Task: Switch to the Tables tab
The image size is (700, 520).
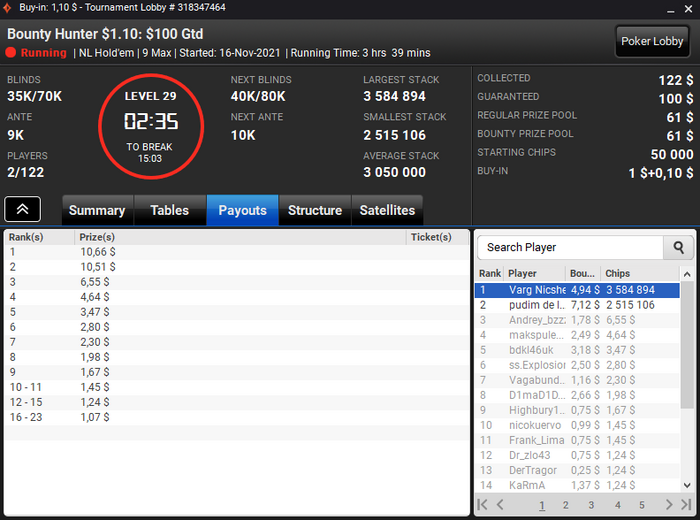Action: 170,210
